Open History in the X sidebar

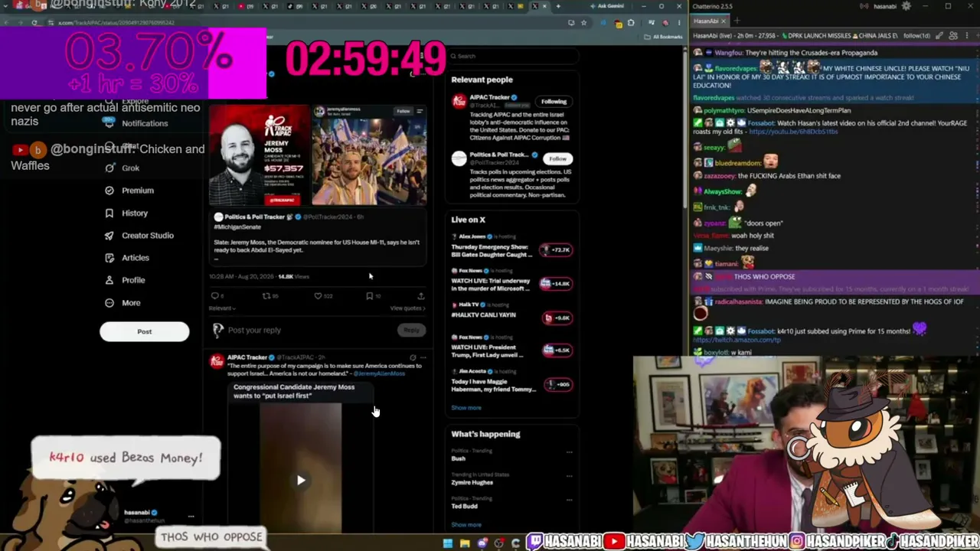pyautogui.click(x=126, y=213)
